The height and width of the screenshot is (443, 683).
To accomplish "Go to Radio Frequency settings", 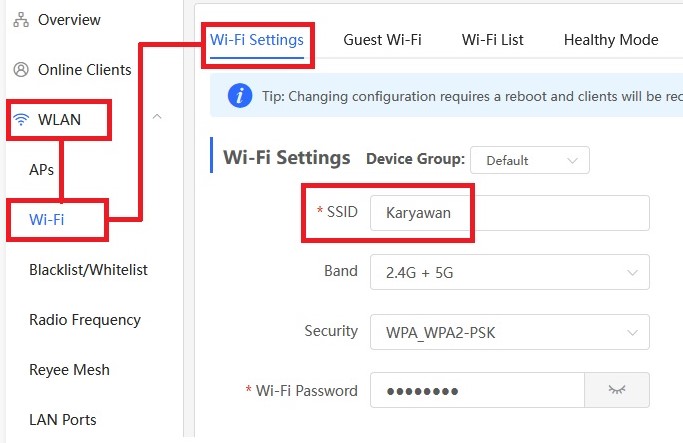I will pos(85,320).
